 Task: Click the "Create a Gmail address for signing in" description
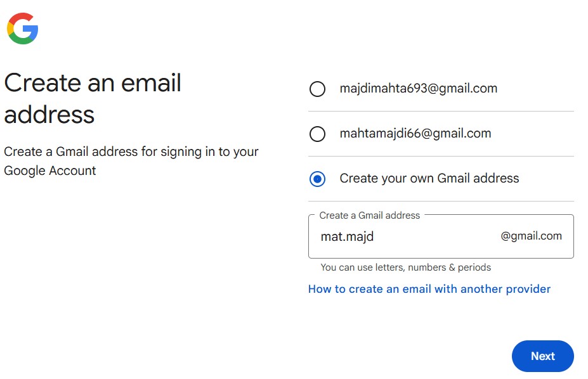131,152
